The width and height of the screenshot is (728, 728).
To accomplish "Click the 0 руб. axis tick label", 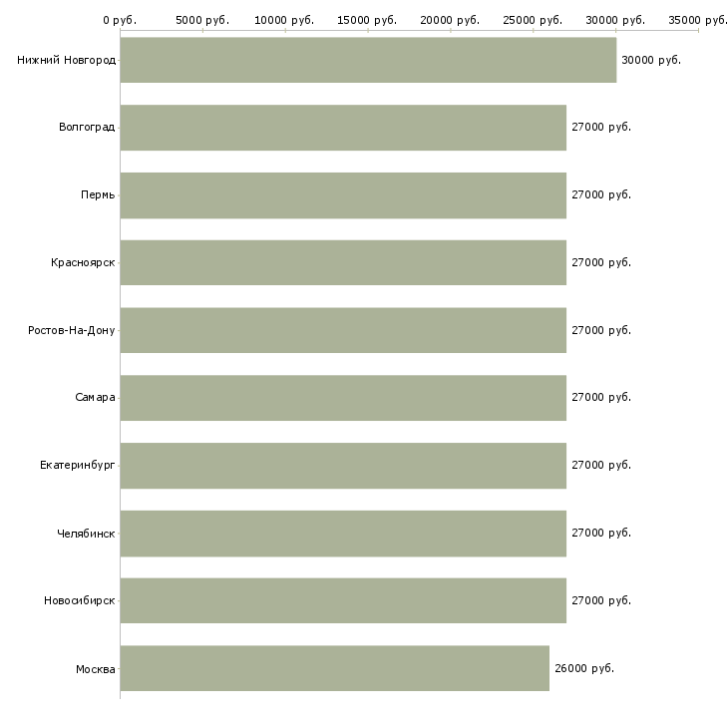I will coord(119,20).
